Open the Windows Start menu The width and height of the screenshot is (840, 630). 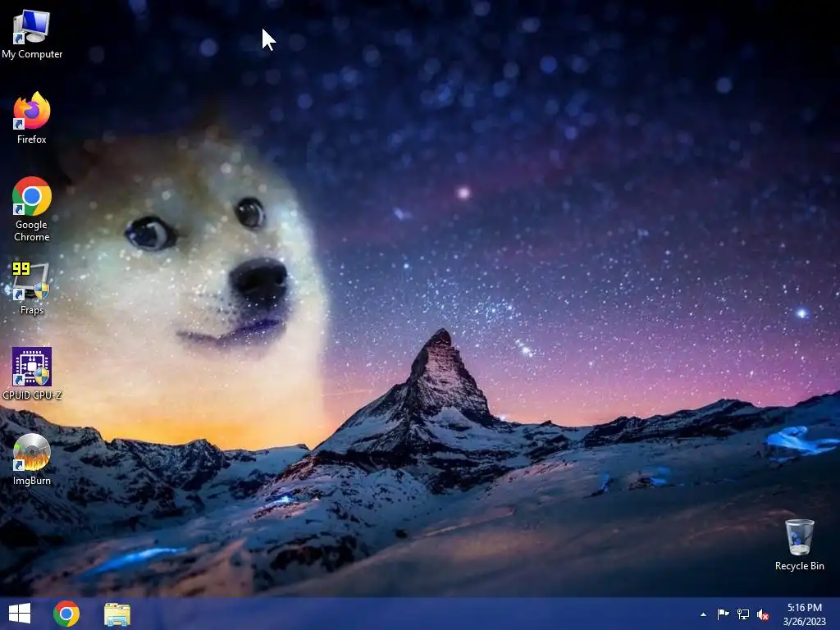click(x=20, y=614)
